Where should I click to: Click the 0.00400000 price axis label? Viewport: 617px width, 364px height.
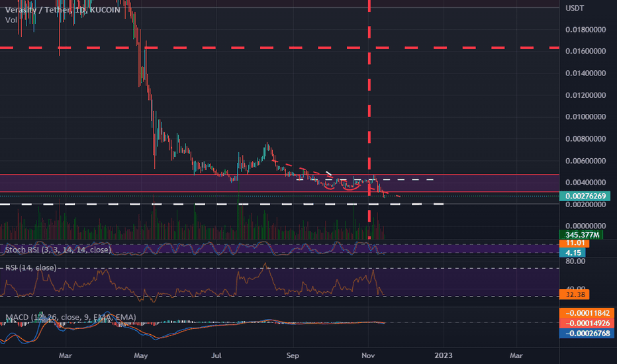[x=585, y=183]
